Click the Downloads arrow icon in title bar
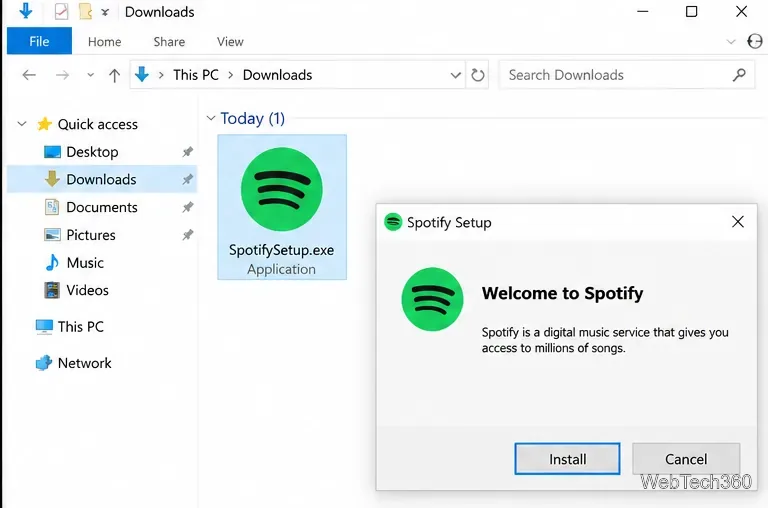 pos(25,11)
